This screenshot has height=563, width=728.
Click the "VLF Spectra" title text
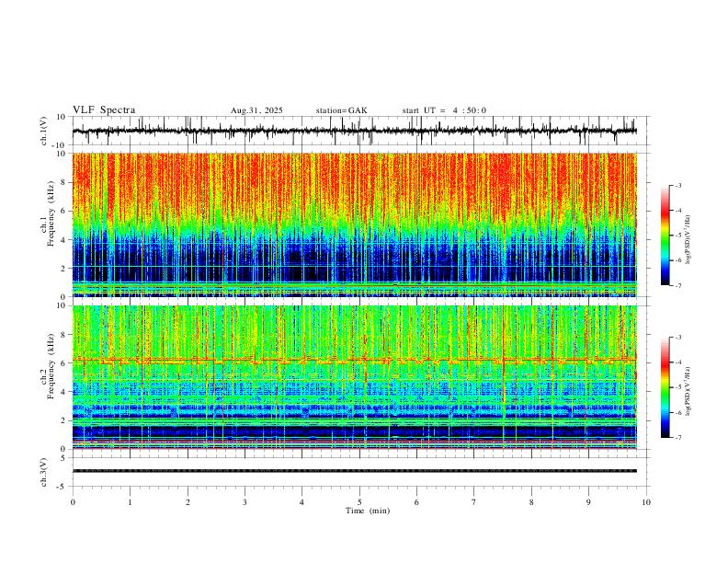[x=104, y=110]
